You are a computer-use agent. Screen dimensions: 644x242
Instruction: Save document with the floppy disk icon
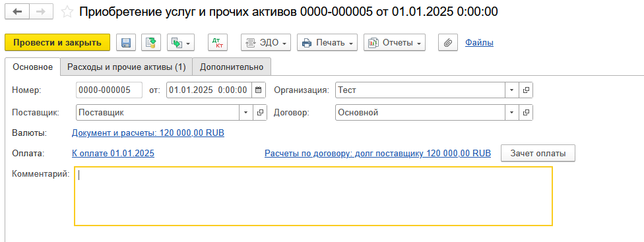tap(125, 43)
